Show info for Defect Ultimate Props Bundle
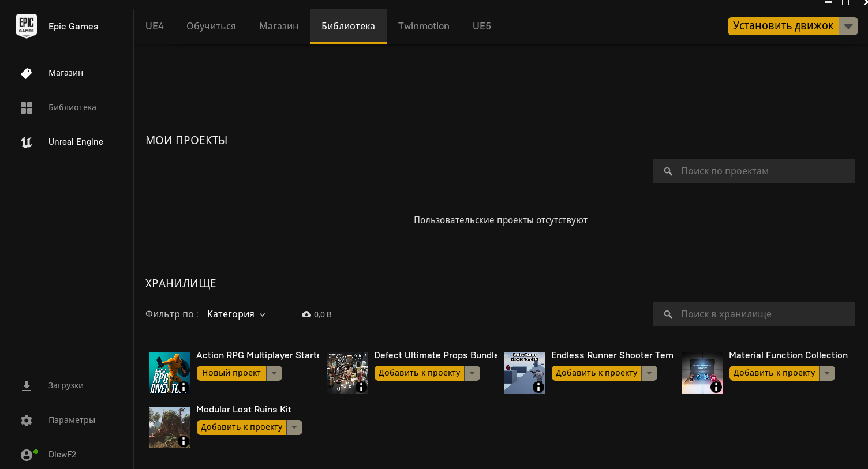 pos(361,387)
